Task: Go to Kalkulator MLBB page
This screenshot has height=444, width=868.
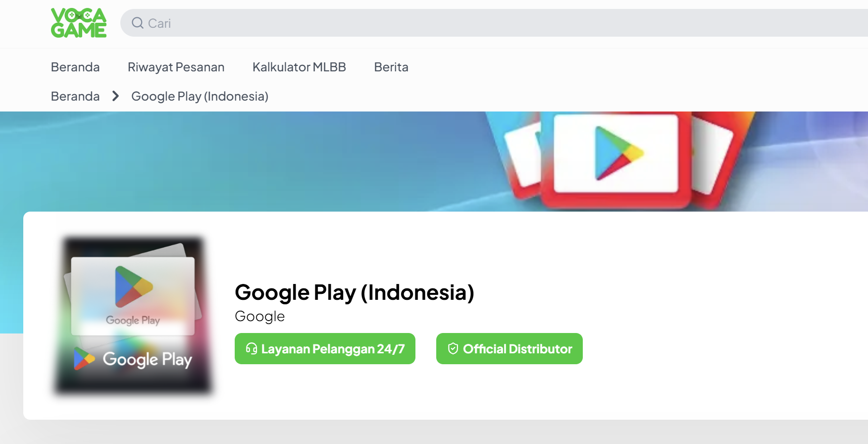Action: pos(299,67)
